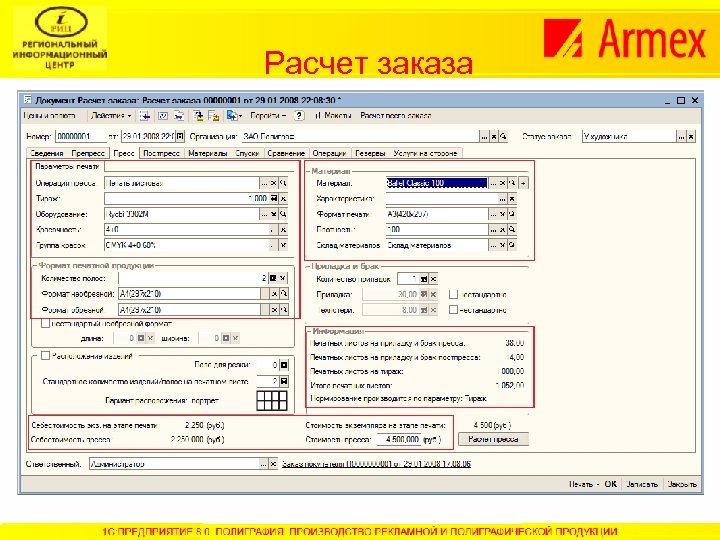Clear the Организация field

point(494,136)
